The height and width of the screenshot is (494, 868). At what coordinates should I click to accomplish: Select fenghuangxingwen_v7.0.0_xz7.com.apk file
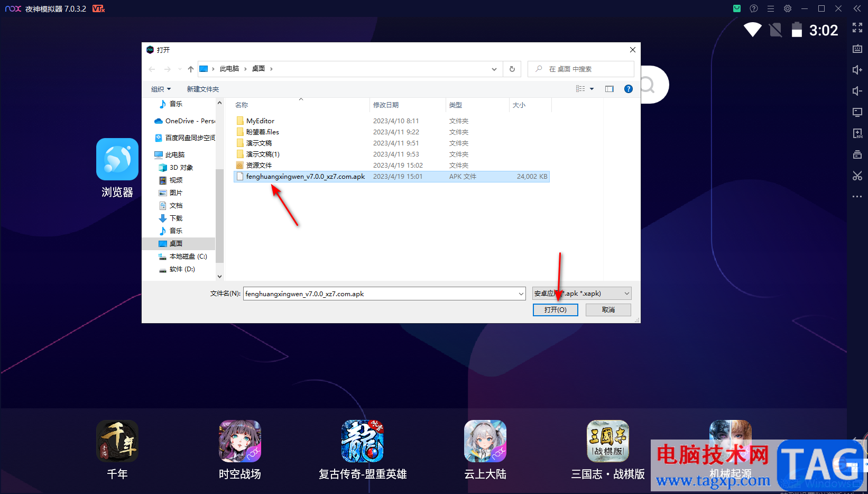click(391, 177)
